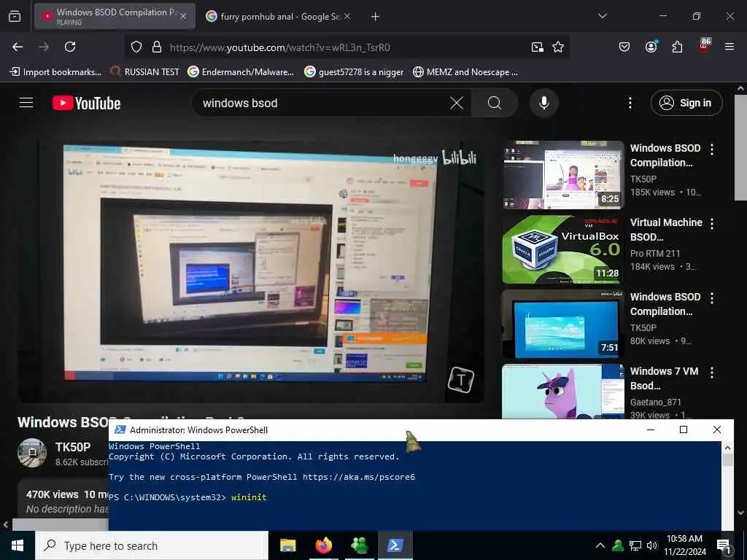Open more options for Virtual Machine BSOD
Image resolution: width=747 pixels, height=560 pixels.
click(x=712, y=224)
